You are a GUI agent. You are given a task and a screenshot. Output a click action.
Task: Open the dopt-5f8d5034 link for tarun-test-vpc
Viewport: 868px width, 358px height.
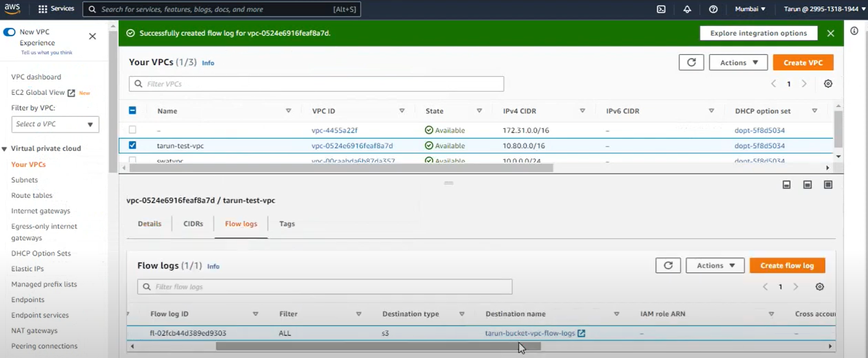coord(759,146)
